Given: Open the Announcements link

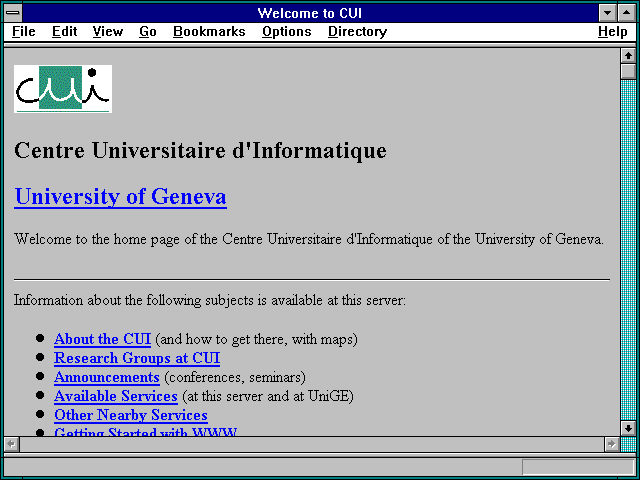Looking at the screenshot, I should [107, 377].
